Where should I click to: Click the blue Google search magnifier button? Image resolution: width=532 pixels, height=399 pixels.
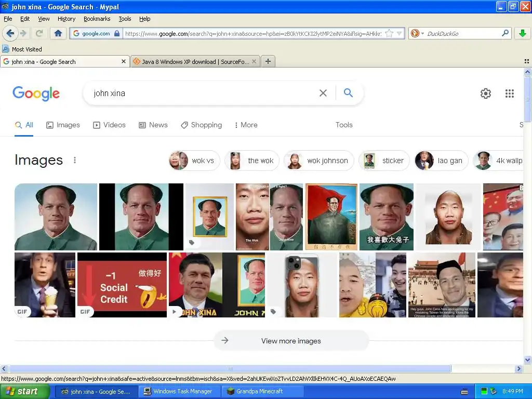pos(349,92)
